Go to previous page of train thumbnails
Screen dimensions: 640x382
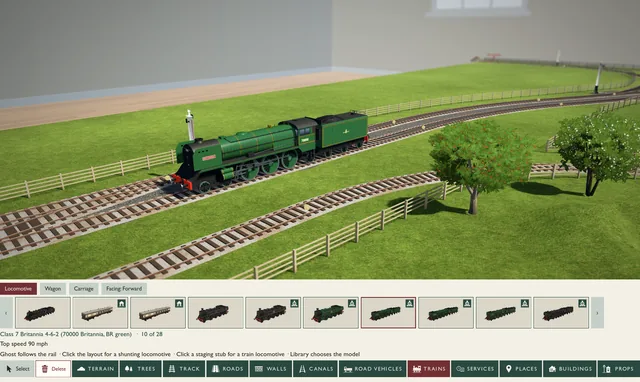(x=6, y=313)
